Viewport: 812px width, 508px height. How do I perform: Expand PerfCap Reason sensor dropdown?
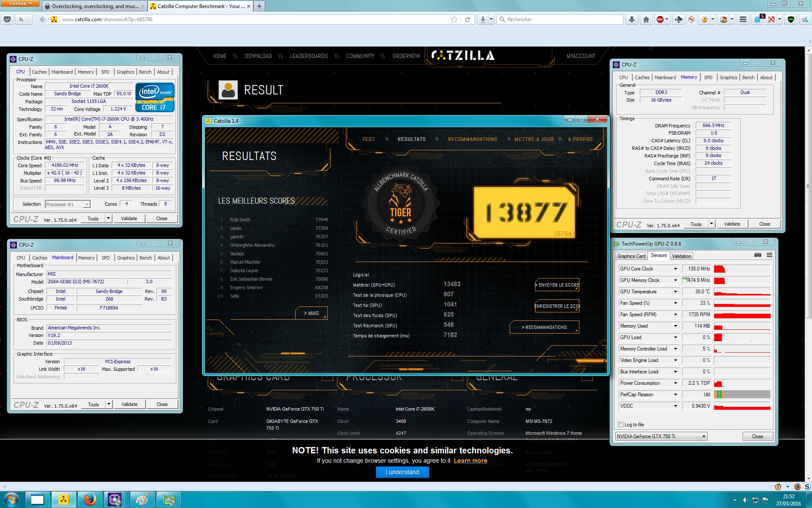[x=675, y=395]
